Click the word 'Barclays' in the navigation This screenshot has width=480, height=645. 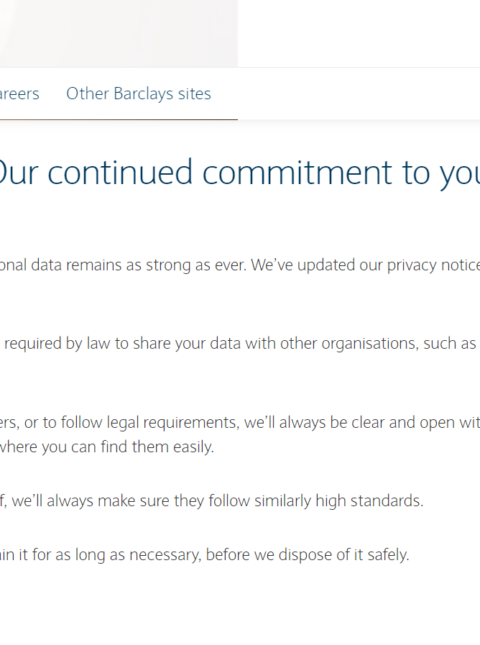pyautogui.click(x=143, y=94)
